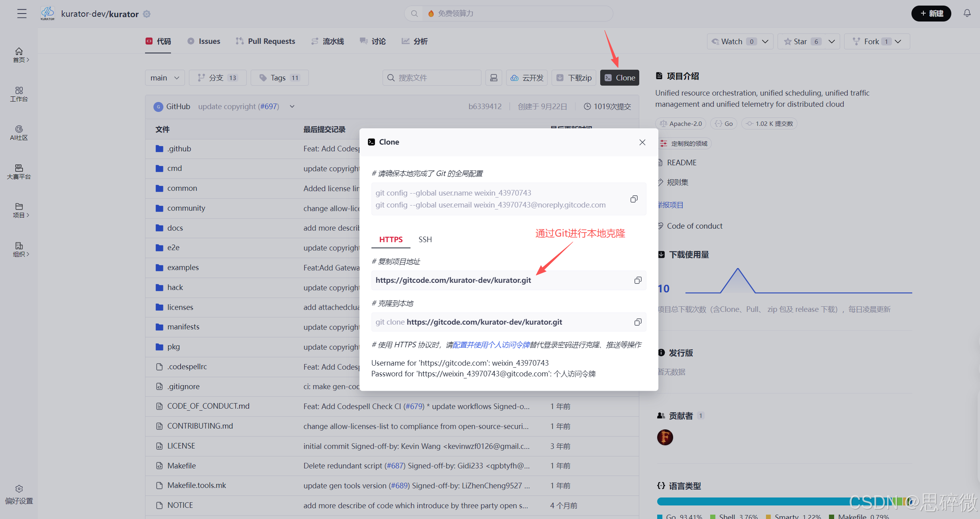980x519 pixels.
Task: Open notifications bell icon
Action: [x=967, y=14]
